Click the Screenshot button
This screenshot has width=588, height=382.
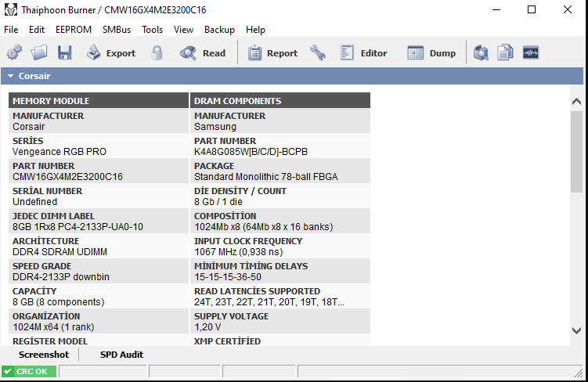point(44,355)
